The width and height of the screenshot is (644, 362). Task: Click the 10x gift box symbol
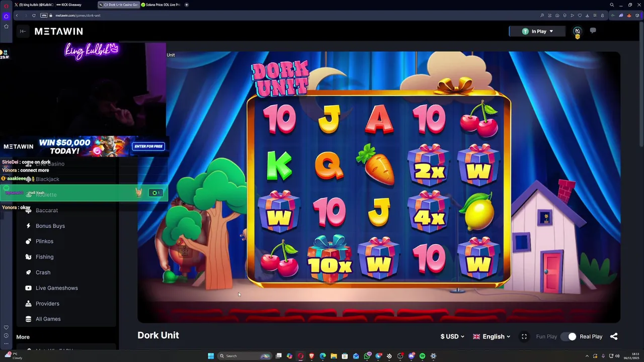pyautogui.click(x=330, y=260)
